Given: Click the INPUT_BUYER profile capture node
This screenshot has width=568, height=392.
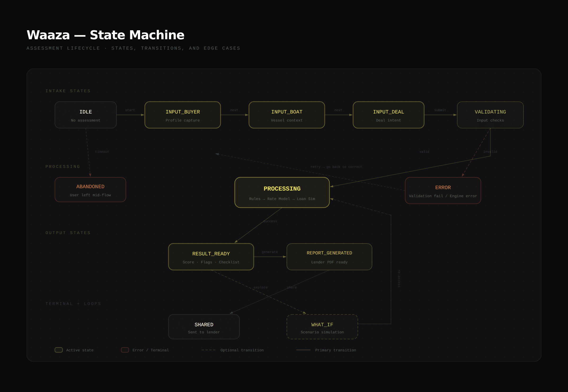Looking at the screenshot, I should coord(182,115).
